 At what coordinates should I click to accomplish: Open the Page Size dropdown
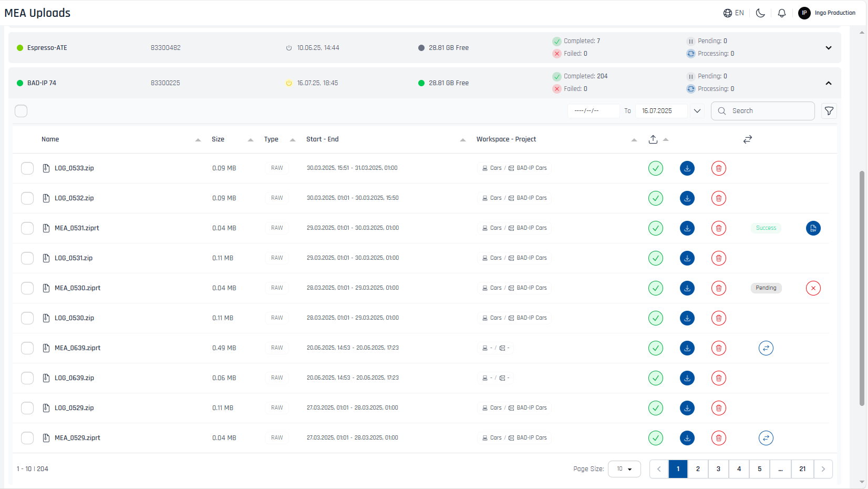coord(624,469)
